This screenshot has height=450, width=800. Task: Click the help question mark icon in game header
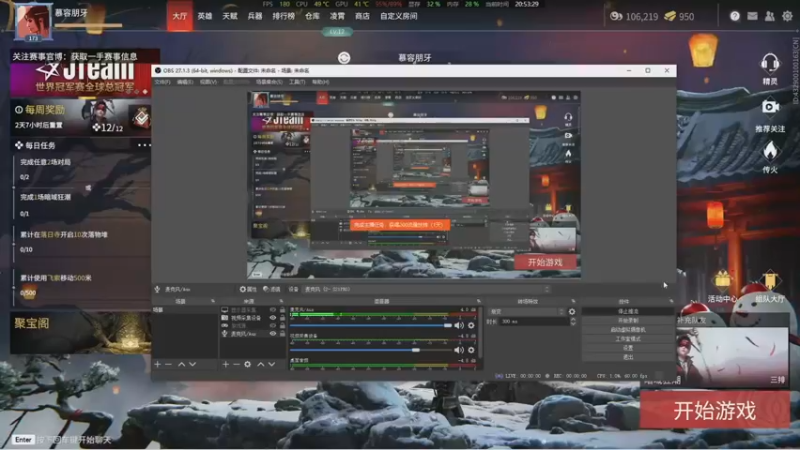pyautogui.click(x=735, y=16)
